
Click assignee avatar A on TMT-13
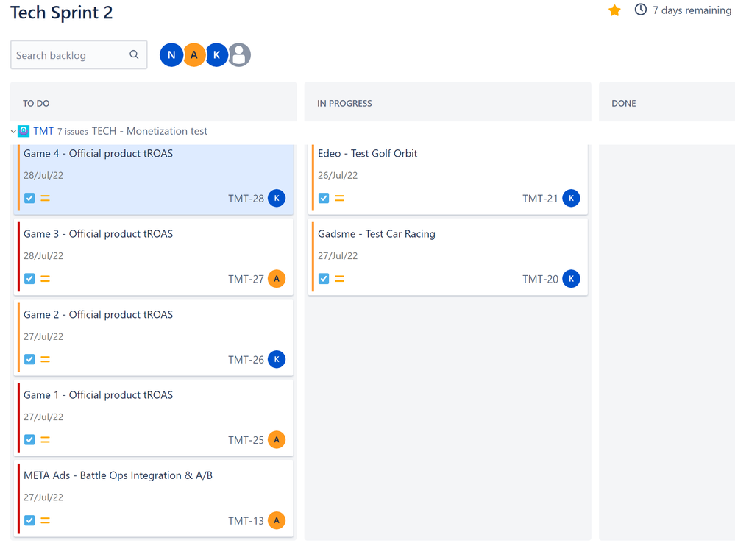277,520
